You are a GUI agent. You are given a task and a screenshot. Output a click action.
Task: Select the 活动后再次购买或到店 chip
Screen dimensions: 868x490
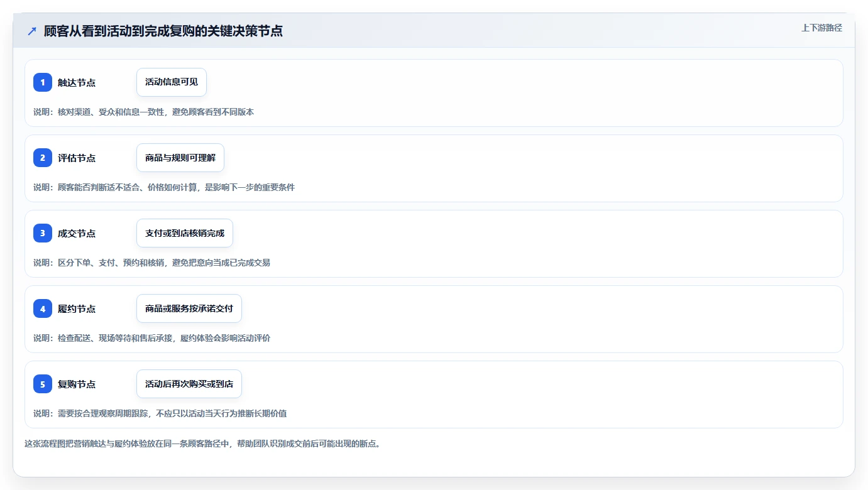[x=189, y=384]
